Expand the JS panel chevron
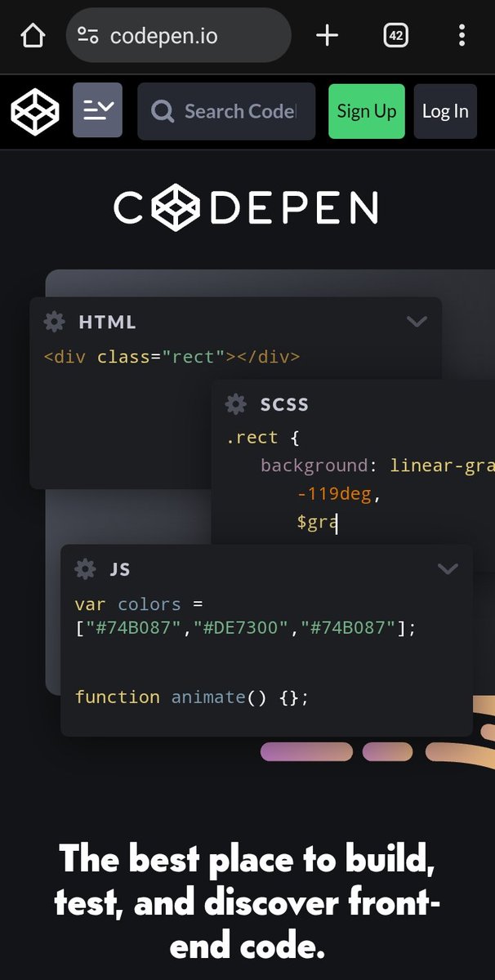This screenshot has height=980, width=495. coord(448,568)
